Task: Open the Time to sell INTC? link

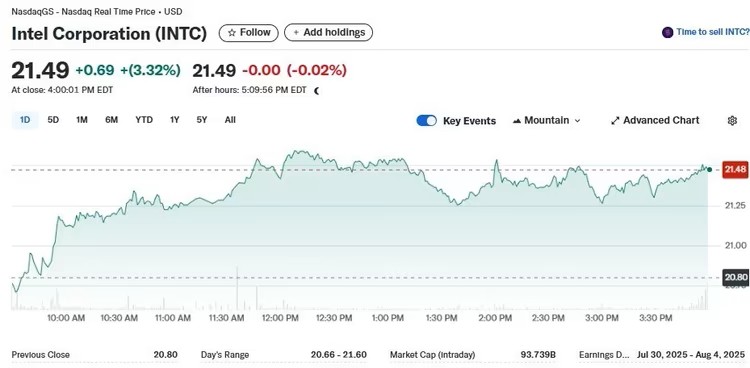Action: [x=713, y=32]
